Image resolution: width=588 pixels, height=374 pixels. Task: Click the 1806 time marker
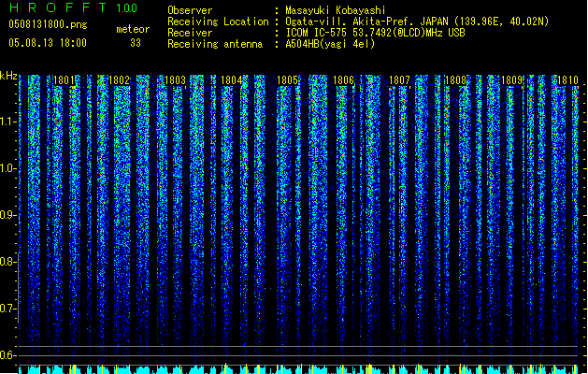pyautogui.click(x=343, y=80)
